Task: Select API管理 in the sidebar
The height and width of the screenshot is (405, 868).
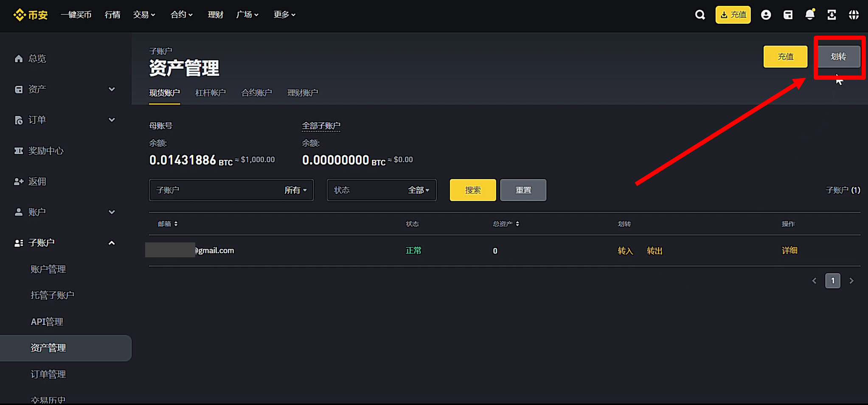Action: [x=47, y=321]
